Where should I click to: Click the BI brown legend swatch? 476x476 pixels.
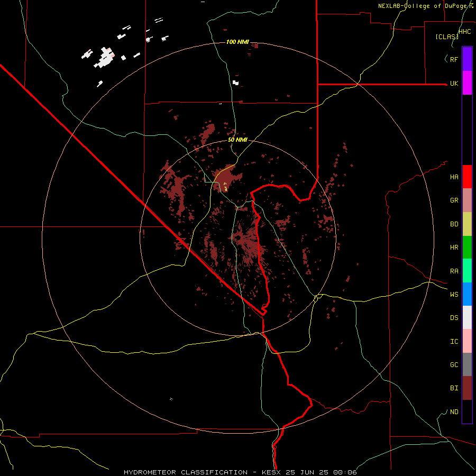[x=467, y=388]
